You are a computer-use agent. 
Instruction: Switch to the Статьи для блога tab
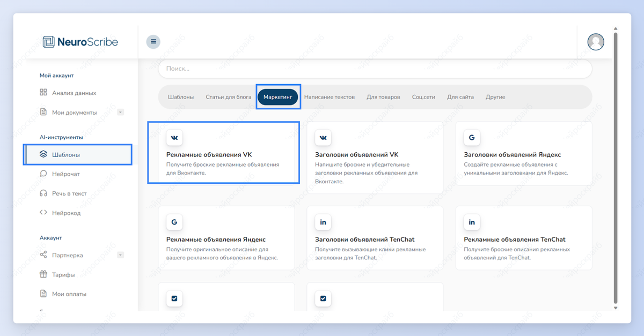click(x=229, y=97)
